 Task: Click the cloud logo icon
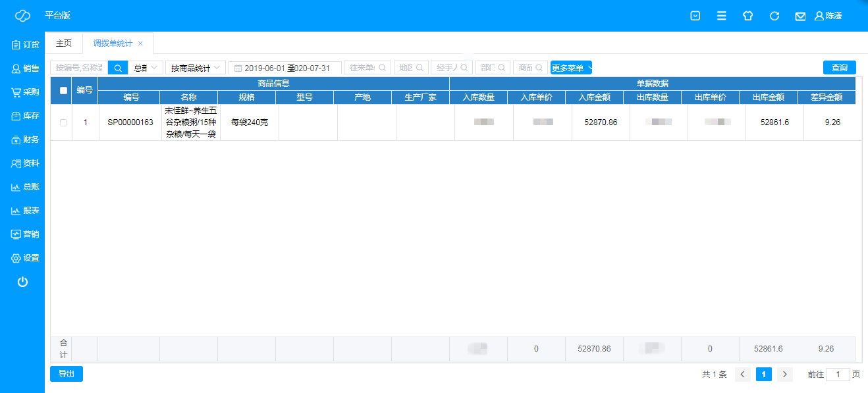22,16
